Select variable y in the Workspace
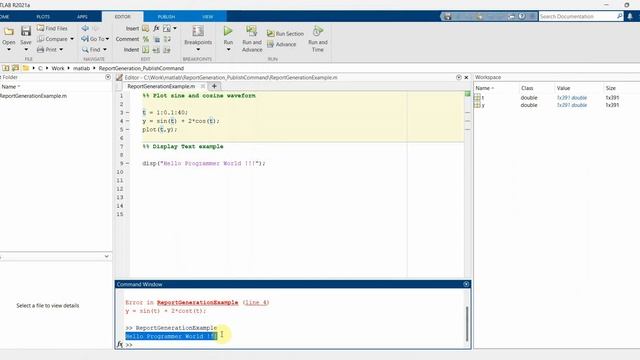The width and height of the screenshot is (640, 360). (483, 105)
